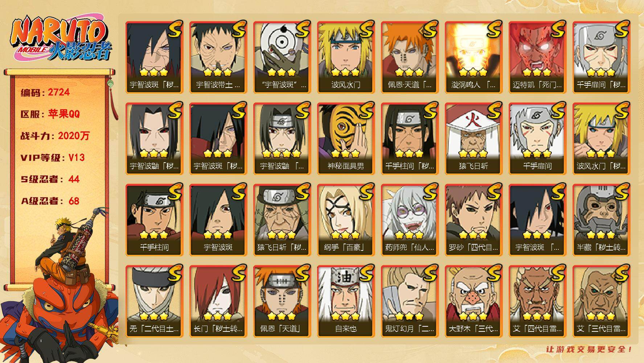This screenshot has height=363, width=644.
Task: Click the Naruto Mobile 火影忍者 logo
Action: pos(60,39)
